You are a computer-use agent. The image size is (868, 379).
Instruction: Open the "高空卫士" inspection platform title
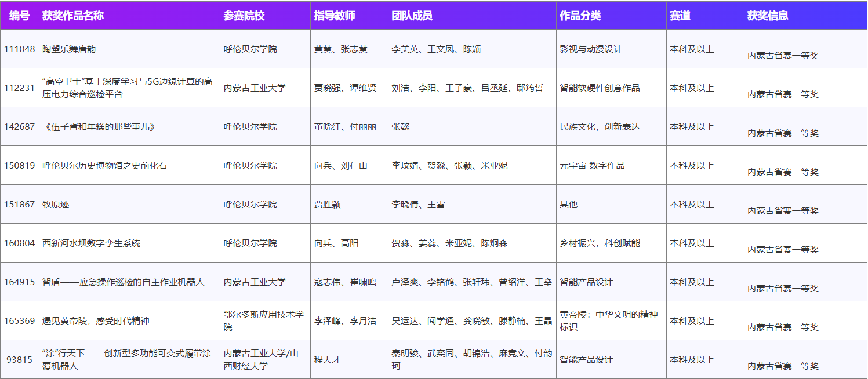tap(128, 88)
